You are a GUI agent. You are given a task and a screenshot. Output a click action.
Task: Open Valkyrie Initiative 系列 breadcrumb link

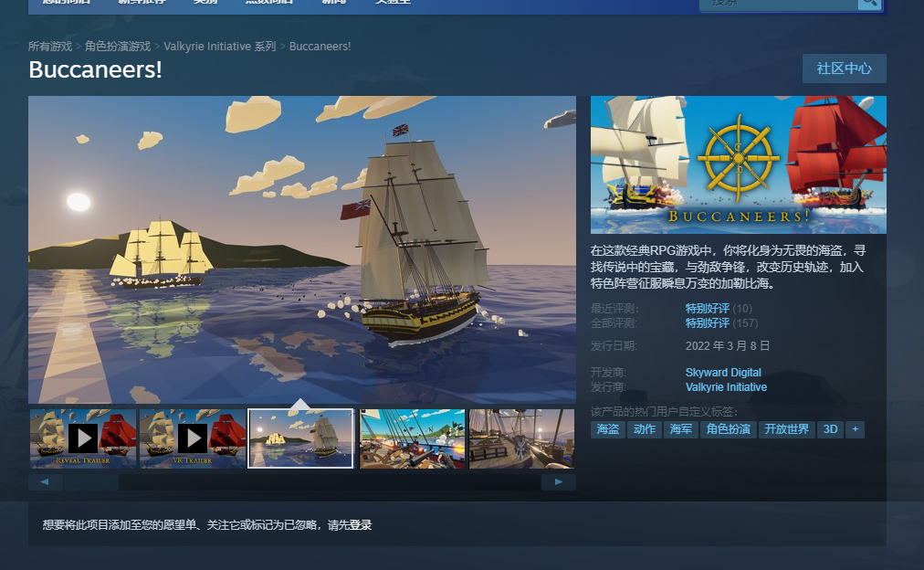pyautogui.click(x=220, y=46)
